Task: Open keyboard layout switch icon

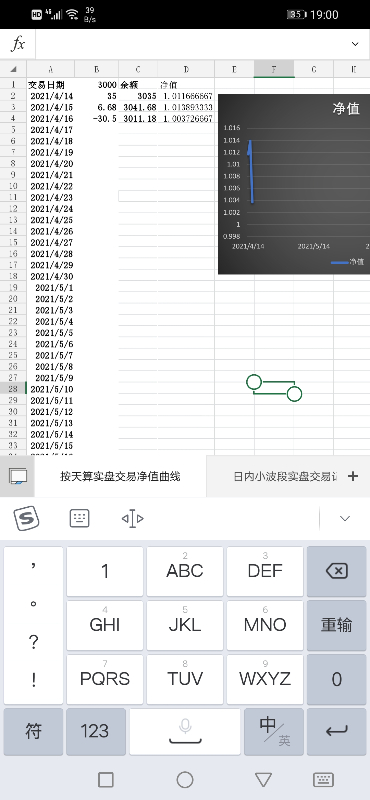Action: 79,518
